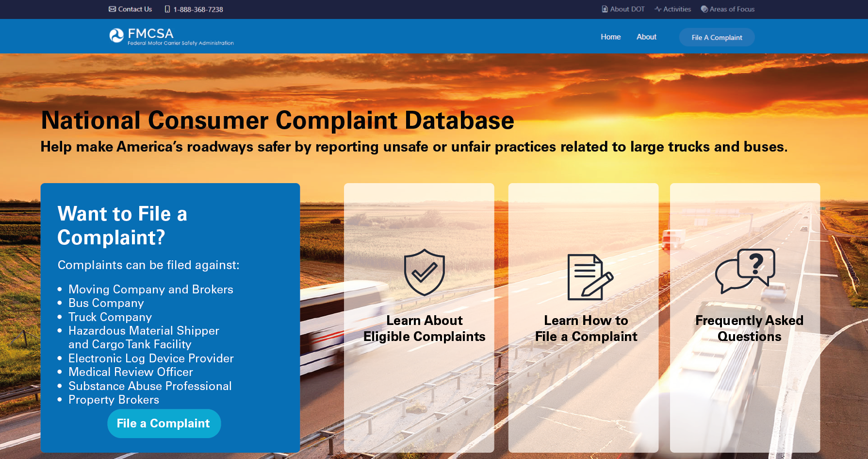Open the Contact Us link
The width and height of the screenshot is (868, 459).
click(x=135, y=9)
